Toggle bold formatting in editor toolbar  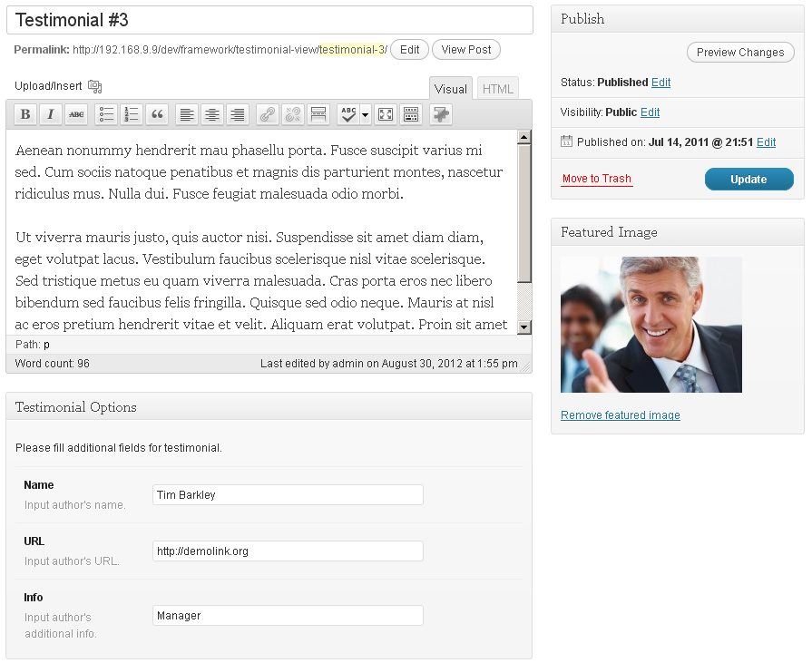[25, 114]
